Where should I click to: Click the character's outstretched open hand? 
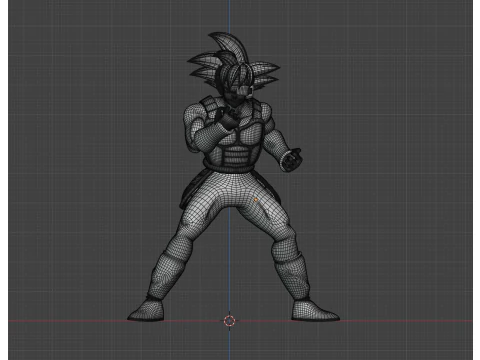pos(291,160)
